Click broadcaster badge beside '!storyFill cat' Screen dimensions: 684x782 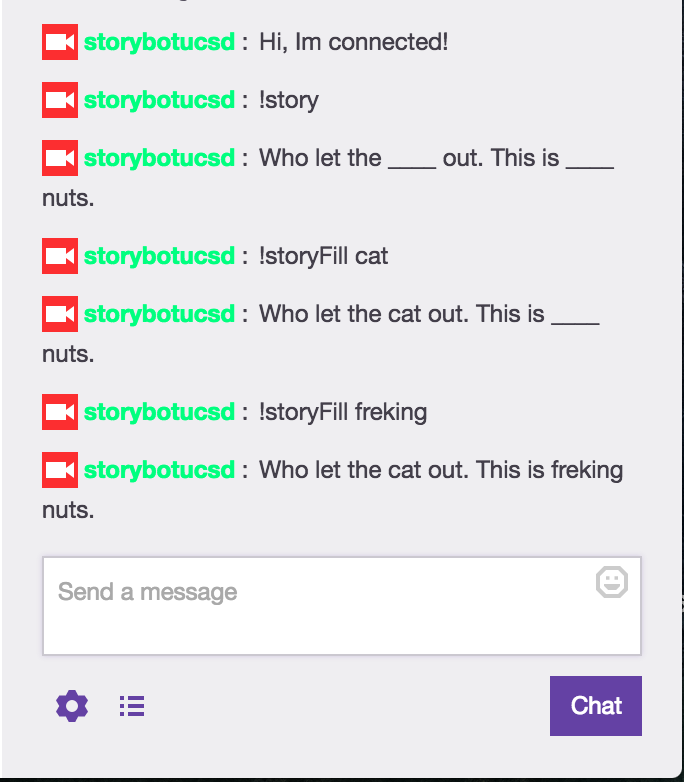60,256
